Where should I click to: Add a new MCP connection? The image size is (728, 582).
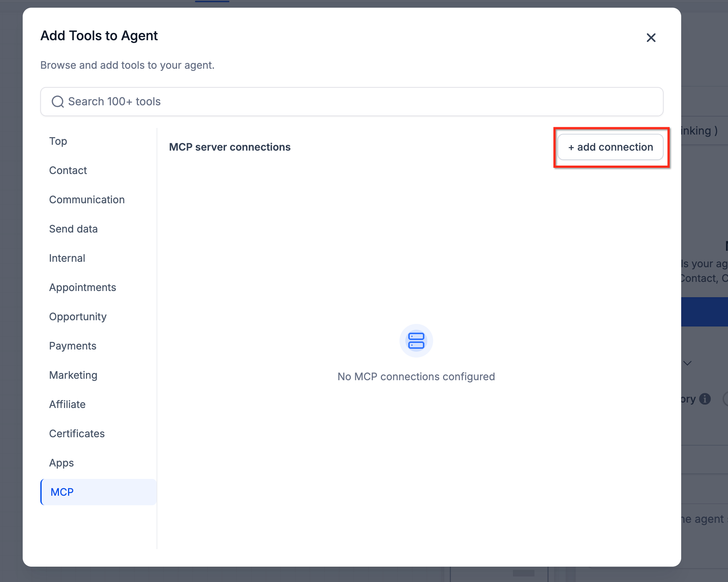pyautogui.click(x=610, y=147)
